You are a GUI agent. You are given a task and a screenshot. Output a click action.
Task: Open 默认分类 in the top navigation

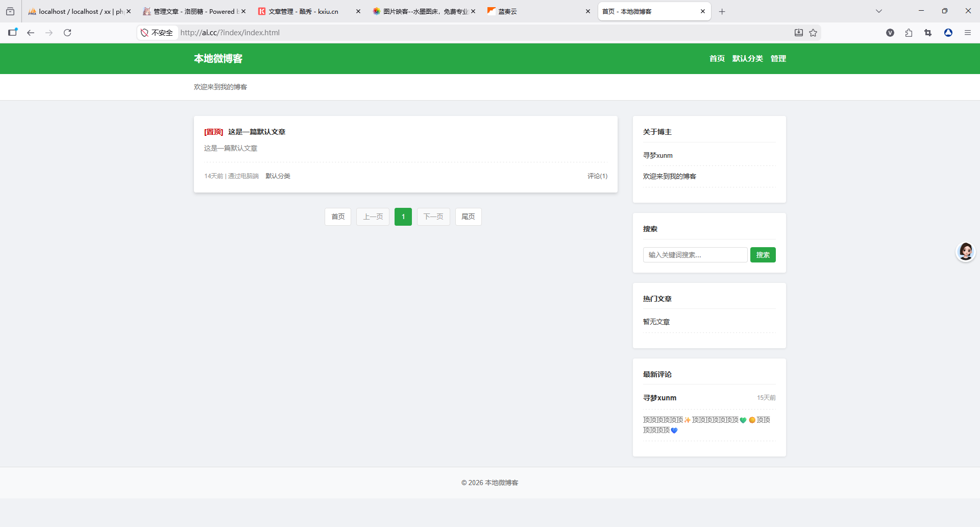(747, 59)
